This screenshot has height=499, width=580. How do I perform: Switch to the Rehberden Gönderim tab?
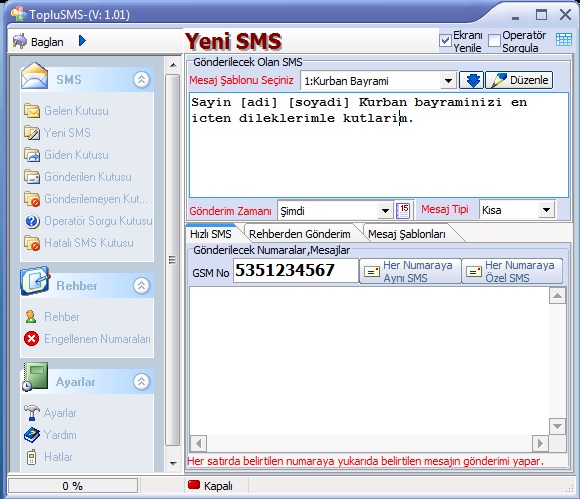point(300,234)
